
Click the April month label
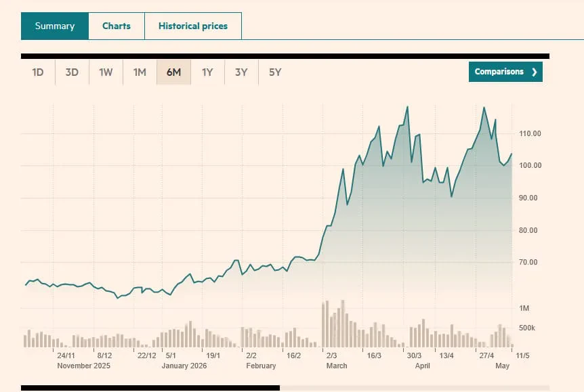click(422, 366)
